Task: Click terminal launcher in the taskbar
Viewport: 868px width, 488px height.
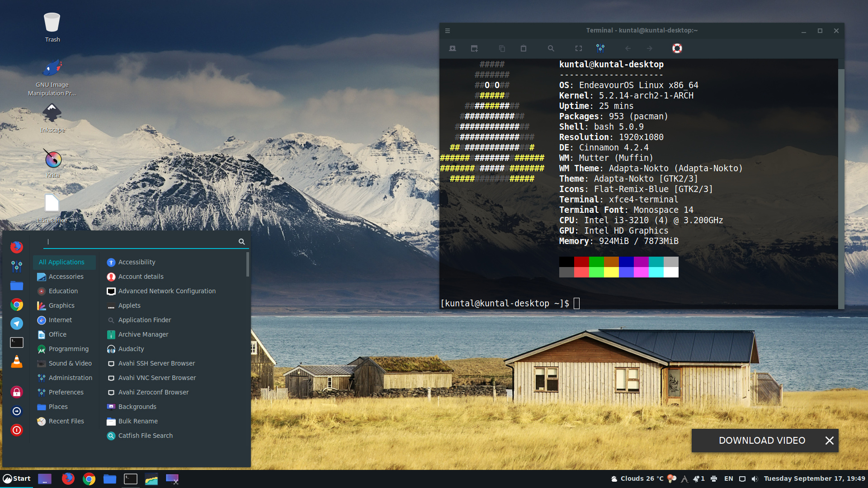Action: click(x=131, y=479)
